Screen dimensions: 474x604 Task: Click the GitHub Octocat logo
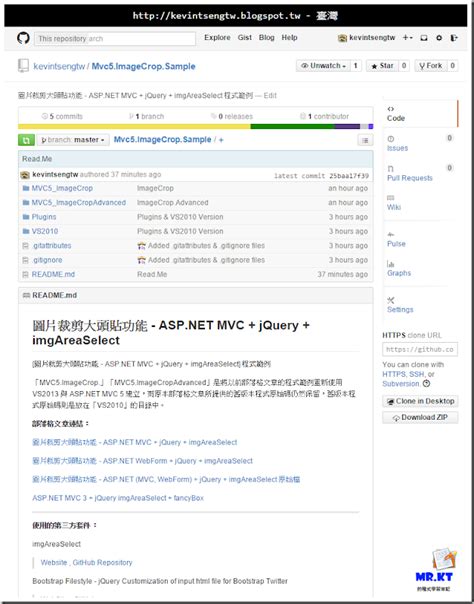coord(23,38)
